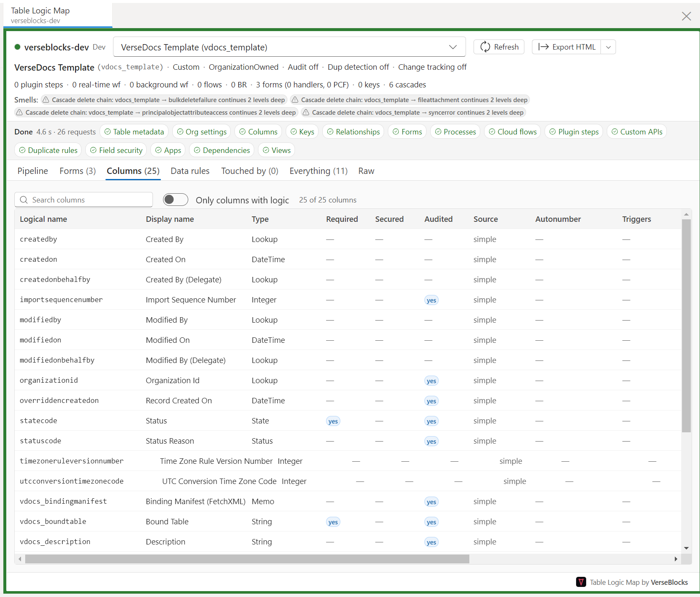This screenshot has height=597, width=700.
Task: Click the Export HTML arrow icon
Action: 543,47
